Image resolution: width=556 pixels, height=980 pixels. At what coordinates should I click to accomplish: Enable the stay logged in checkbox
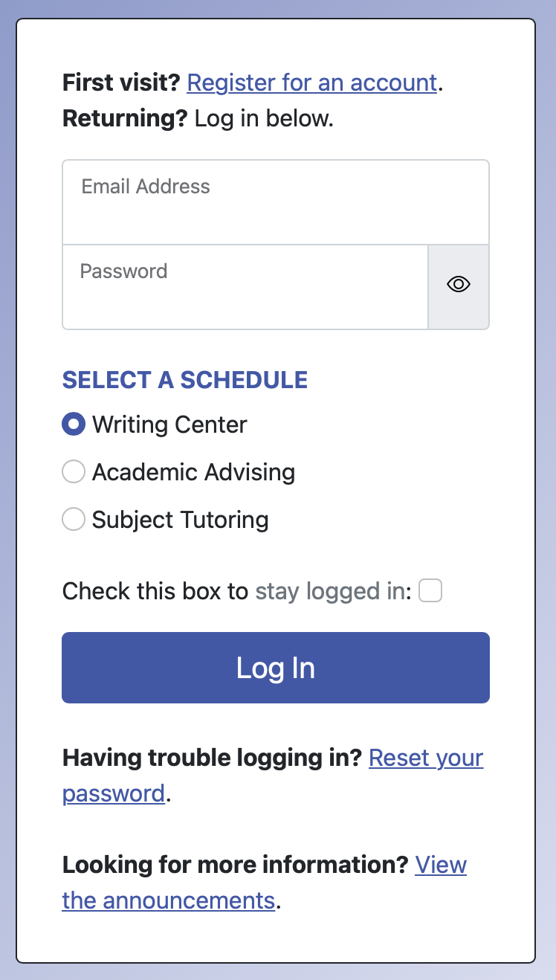pos(430,591)
